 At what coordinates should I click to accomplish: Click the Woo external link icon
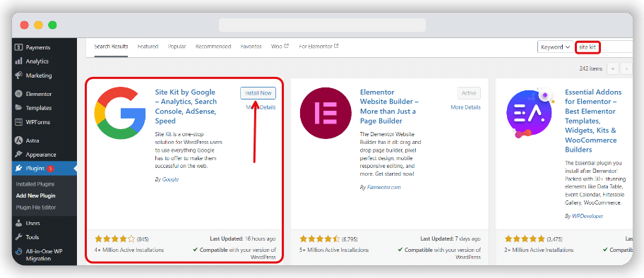[x=286, y=46]
